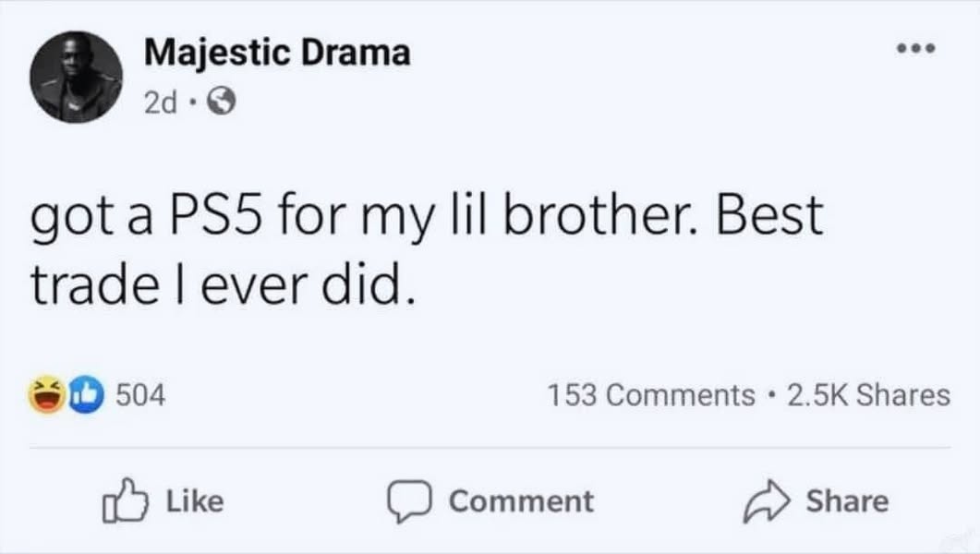
Task: Click the word 'brother' in post text
Action: pos(599,215)
